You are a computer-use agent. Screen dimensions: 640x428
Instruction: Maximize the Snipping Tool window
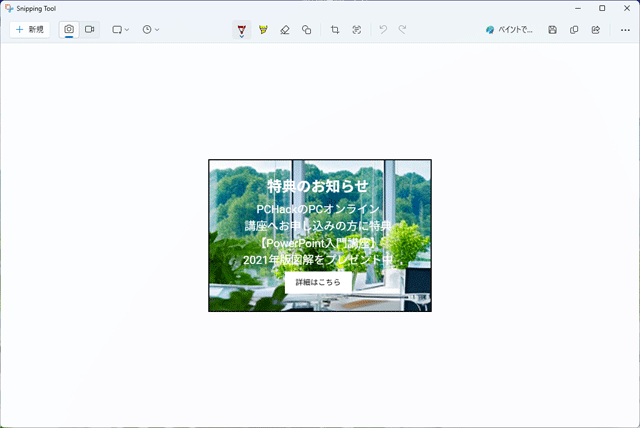602,8
